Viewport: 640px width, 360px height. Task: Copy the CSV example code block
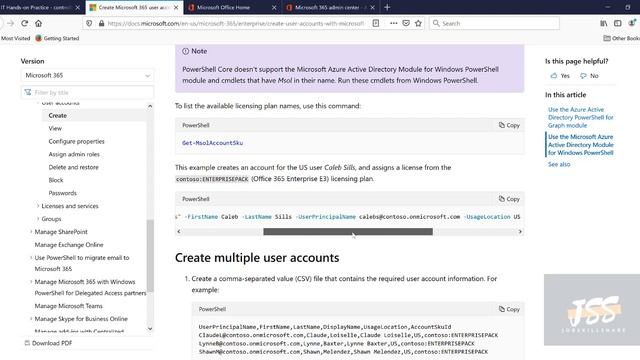509,309
